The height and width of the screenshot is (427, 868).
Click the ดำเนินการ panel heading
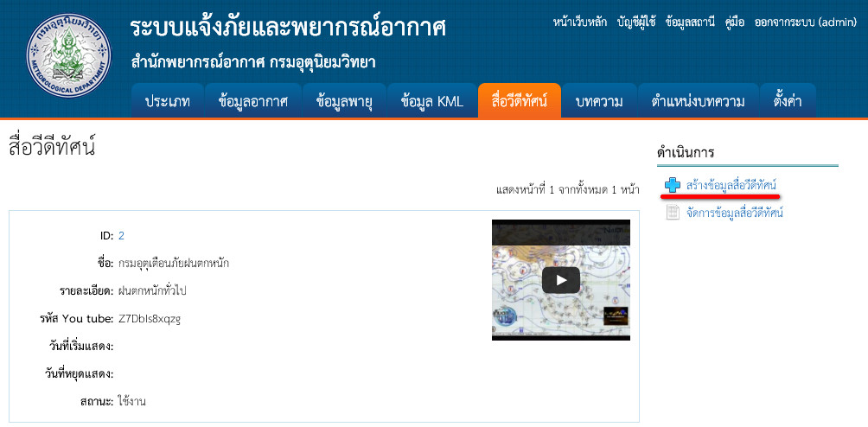(686, 153)
